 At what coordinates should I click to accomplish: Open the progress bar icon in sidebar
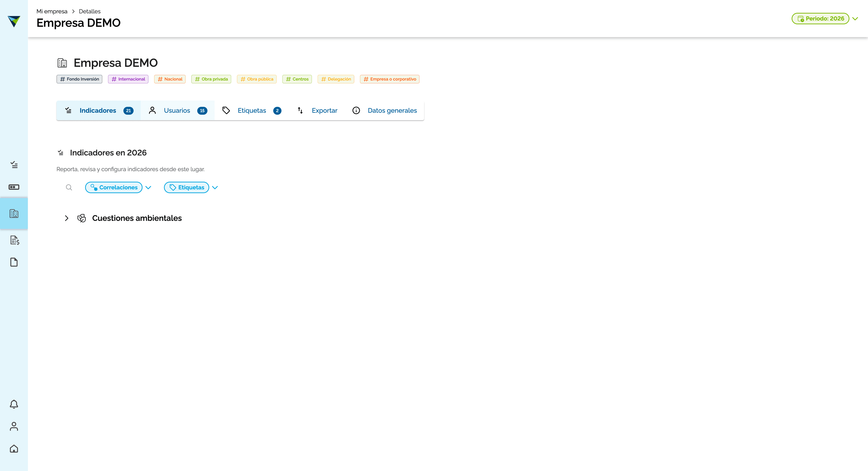pos(14,187)
